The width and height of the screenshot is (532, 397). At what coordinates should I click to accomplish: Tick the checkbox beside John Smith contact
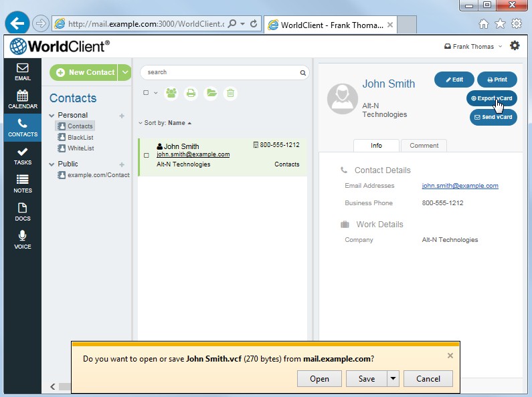[147, 155]
